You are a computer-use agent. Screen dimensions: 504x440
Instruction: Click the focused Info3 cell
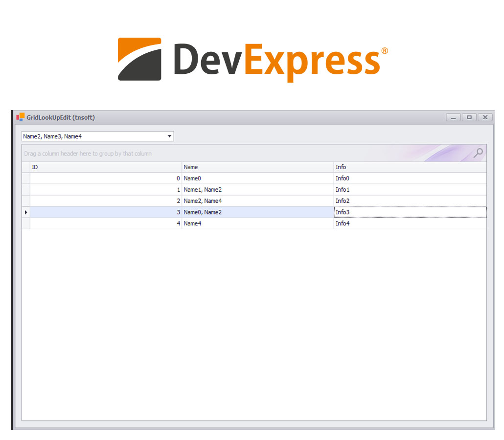pos(410,212)
